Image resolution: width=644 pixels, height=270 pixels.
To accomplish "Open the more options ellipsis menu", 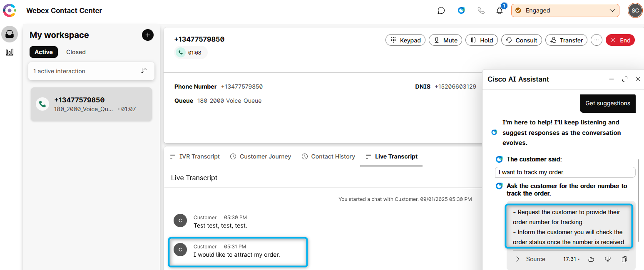I will [597, 40].
